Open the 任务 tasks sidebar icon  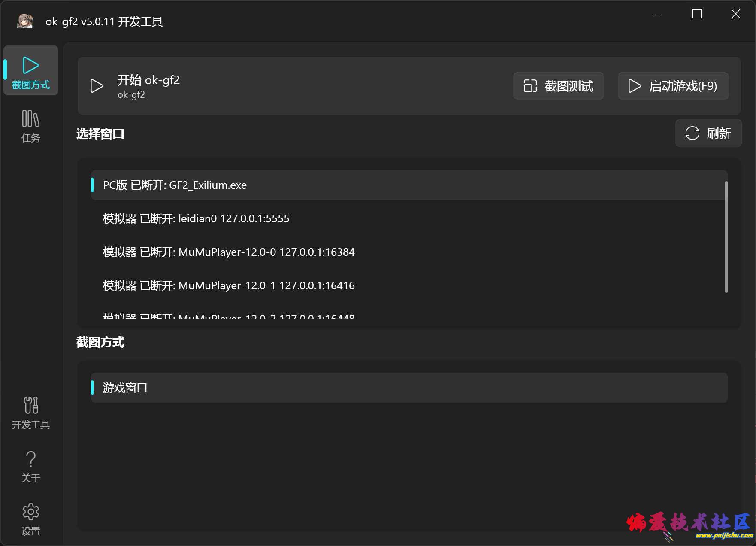tap(30, 126)
